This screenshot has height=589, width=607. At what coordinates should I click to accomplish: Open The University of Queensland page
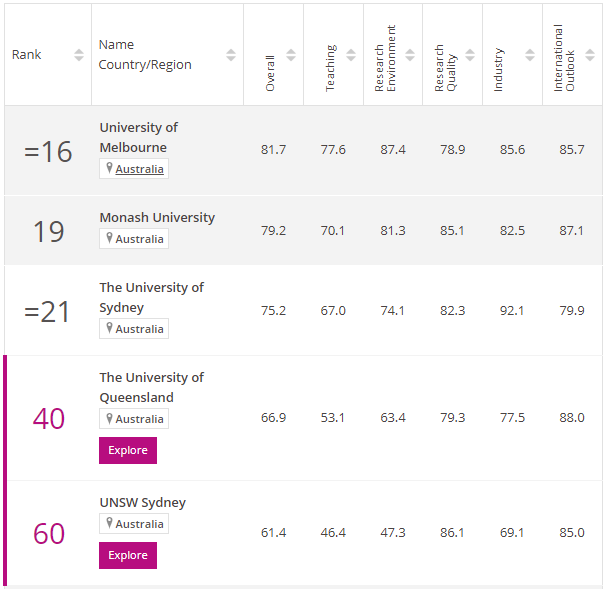[x=151, y=387]
